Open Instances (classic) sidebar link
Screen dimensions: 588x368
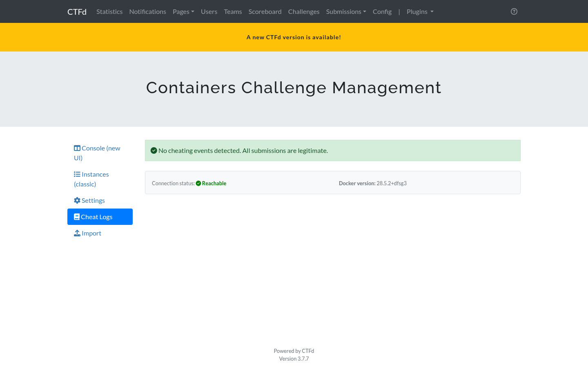coord(100,179)
